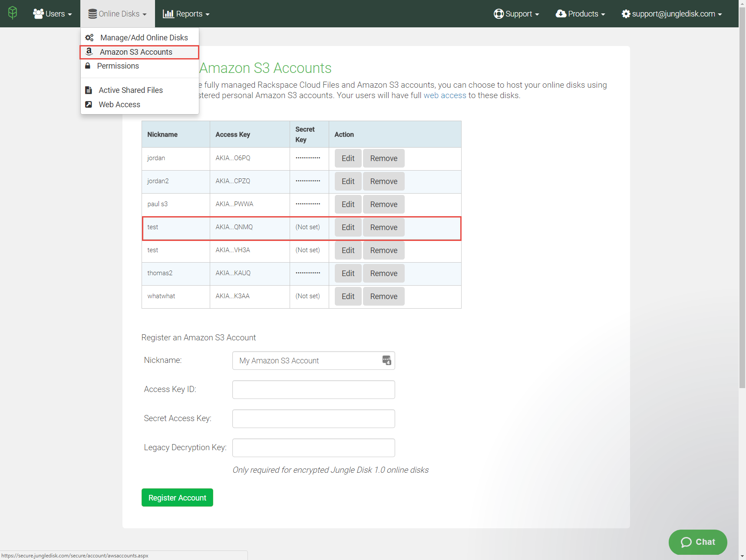Viewport: 746px width, 560px height.
Task: Click the AKIA...KAUQ access key cell
Action: click(x=250, y=273)
